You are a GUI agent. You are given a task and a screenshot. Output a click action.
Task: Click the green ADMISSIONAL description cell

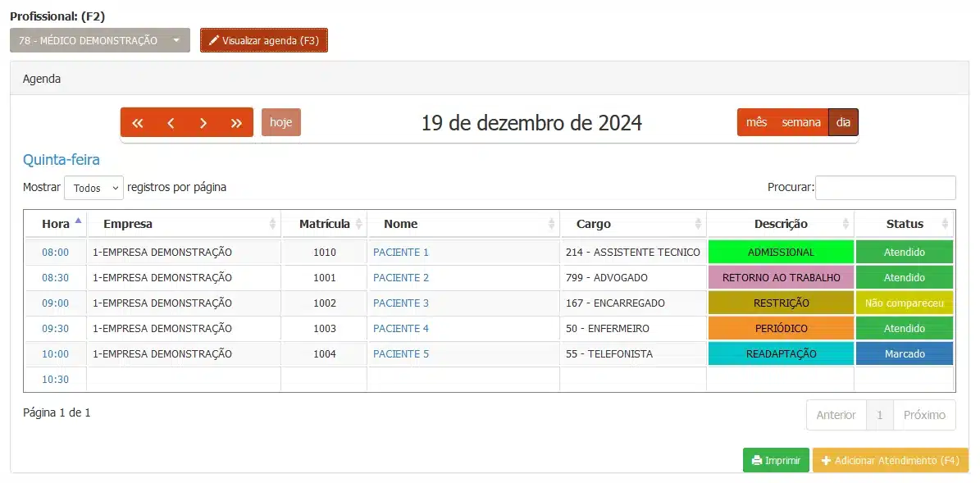click(781, 252)
